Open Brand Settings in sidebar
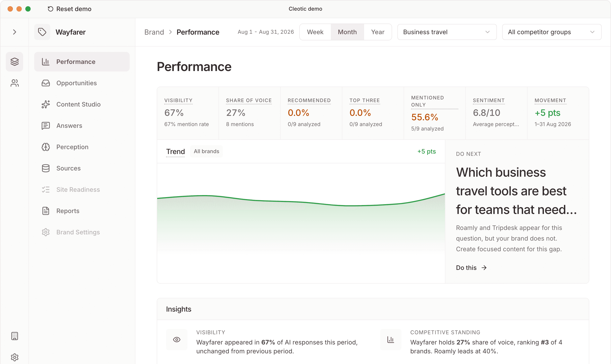 coord(82,232)
